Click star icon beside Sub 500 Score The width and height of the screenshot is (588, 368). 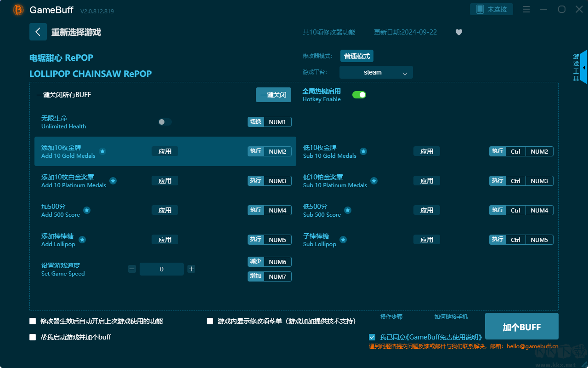[348, 210]
